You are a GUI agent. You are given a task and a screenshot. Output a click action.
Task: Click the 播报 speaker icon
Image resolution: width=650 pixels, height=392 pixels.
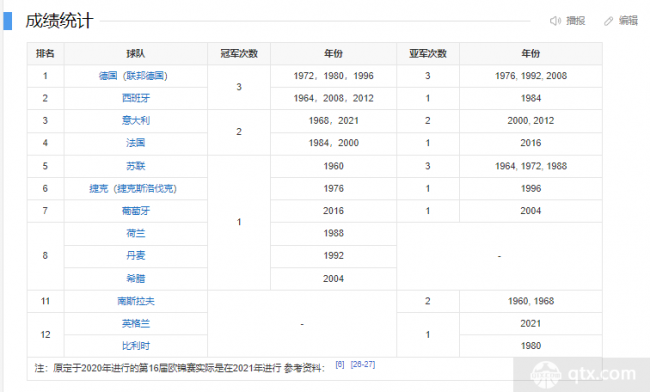(555, 21)
